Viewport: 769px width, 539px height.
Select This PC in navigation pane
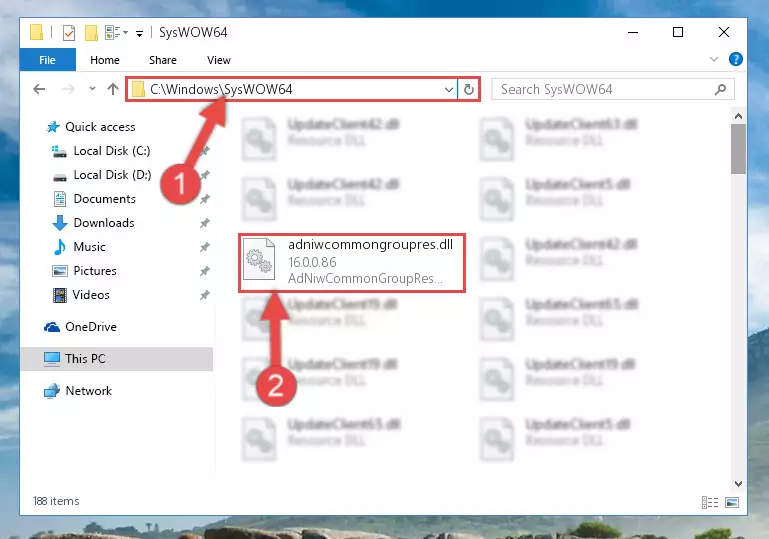pos(116,359)
